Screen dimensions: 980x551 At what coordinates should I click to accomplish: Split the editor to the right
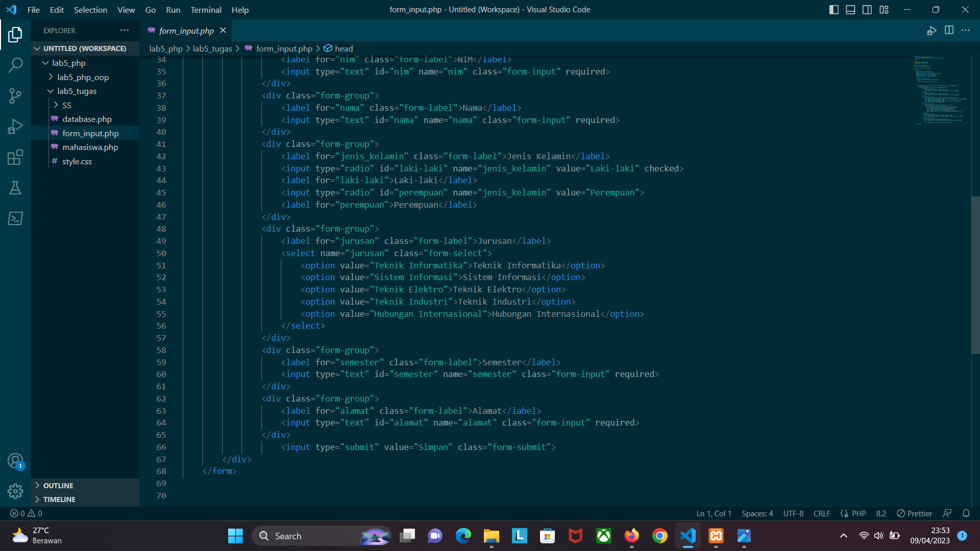[x=949, y=31]
